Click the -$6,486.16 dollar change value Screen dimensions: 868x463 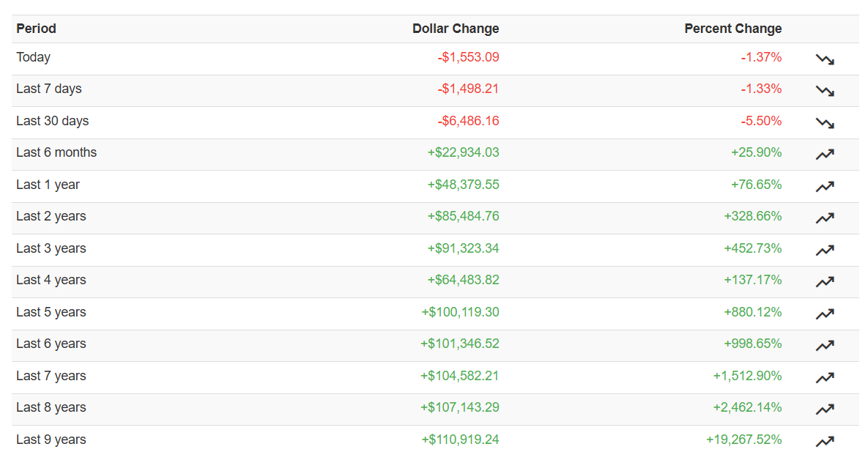coord(468,121)
